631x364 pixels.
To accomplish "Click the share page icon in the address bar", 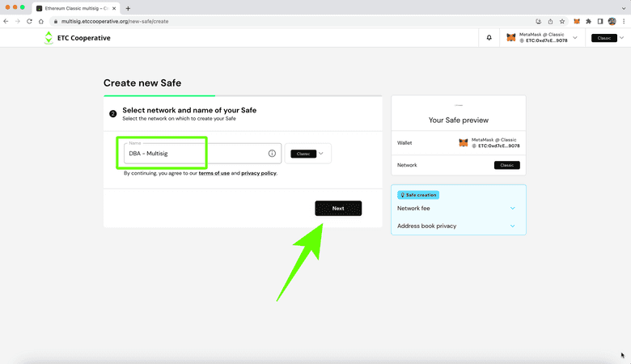I will pos(550,21).
